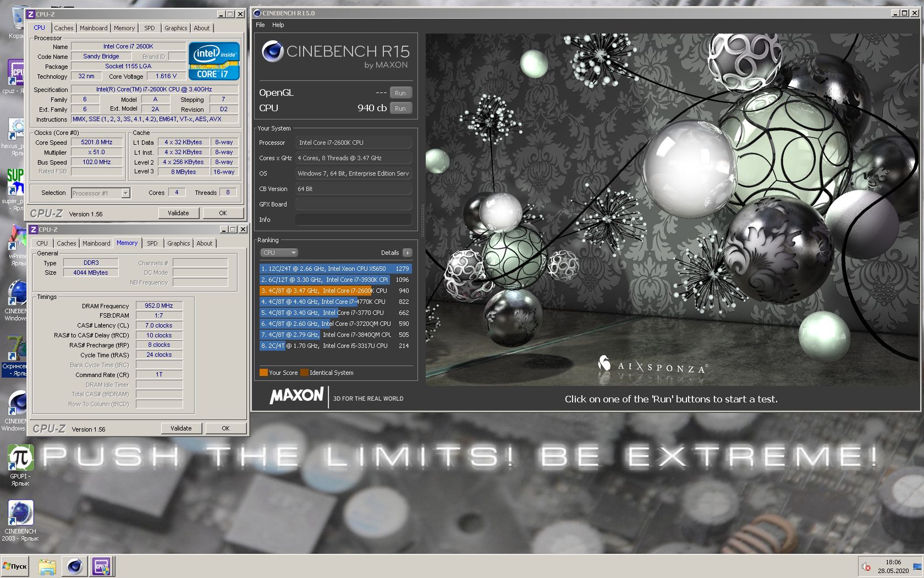Click the rendered spheres scene image
This screenshot has width=924, height=578.
672,209
